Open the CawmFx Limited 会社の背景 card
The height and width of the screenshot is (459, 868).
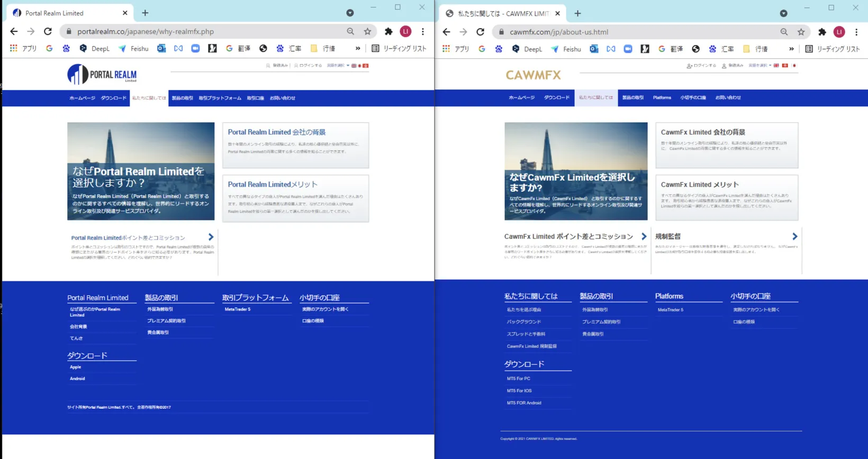(x=727, y=145)
